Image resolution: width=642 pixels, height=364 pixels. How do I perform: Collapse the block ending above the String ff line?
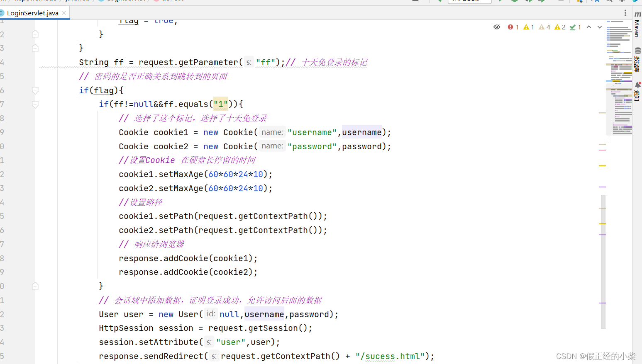[35, 48]
